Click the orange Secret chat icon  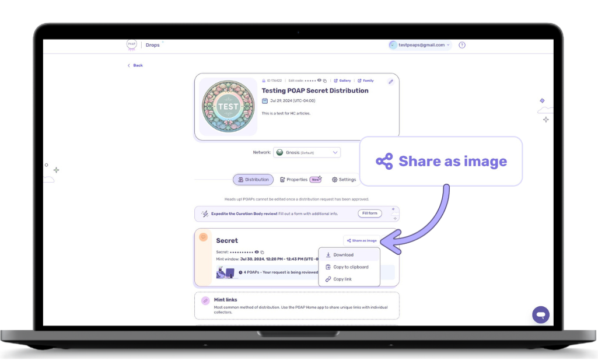[x=203, y=237]
